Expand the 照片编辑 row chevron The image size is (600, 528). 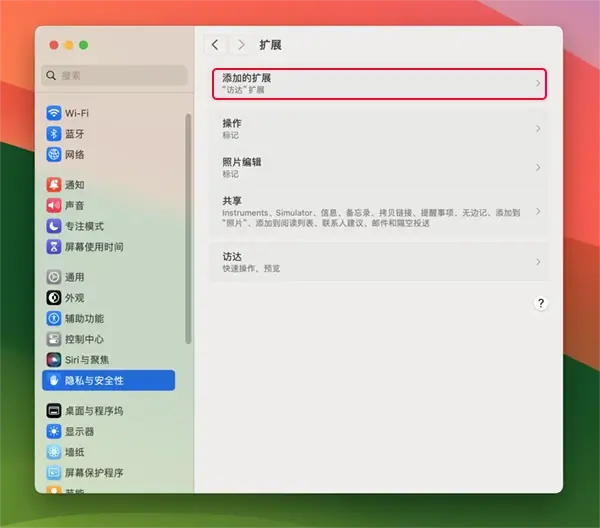[x=538, y=168]
